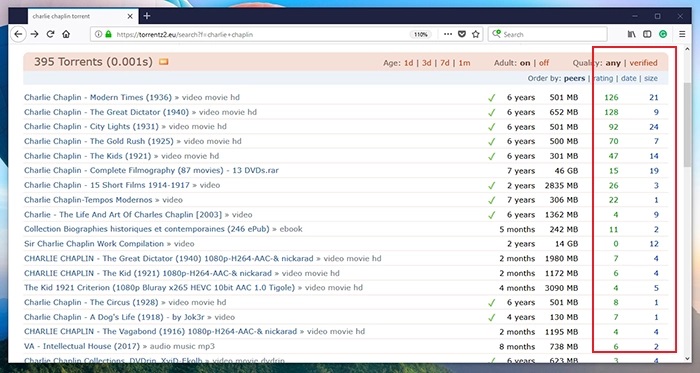Open Firefox hamburger menu
Screen dimensions: 700x373
pos(682,34)
